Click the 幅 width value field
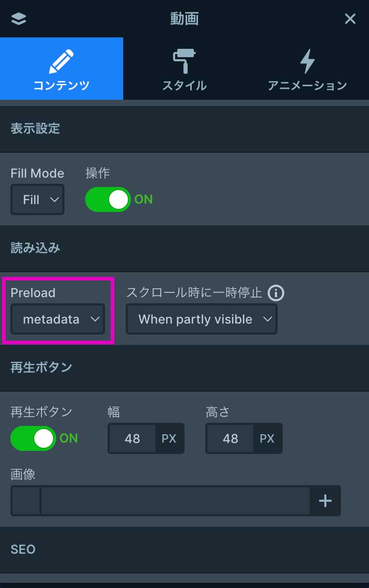 pyautogui.click(x=133, y=438)
